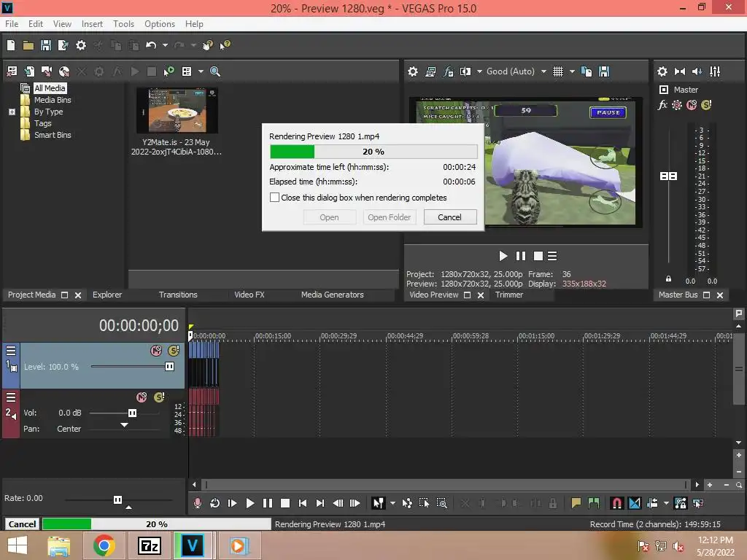Click Play button under the video preview
The image size is (747, 560).
503,256
